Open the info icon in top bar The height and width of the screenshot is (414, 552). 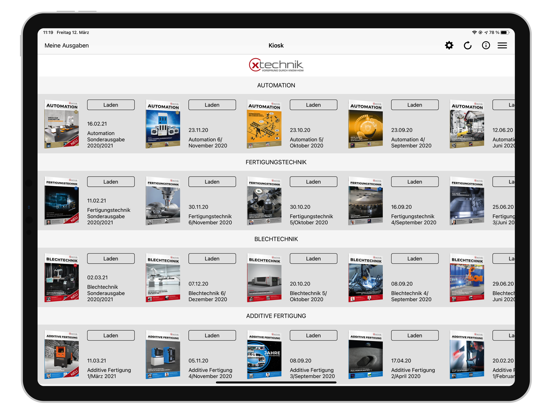pos(486,45)
